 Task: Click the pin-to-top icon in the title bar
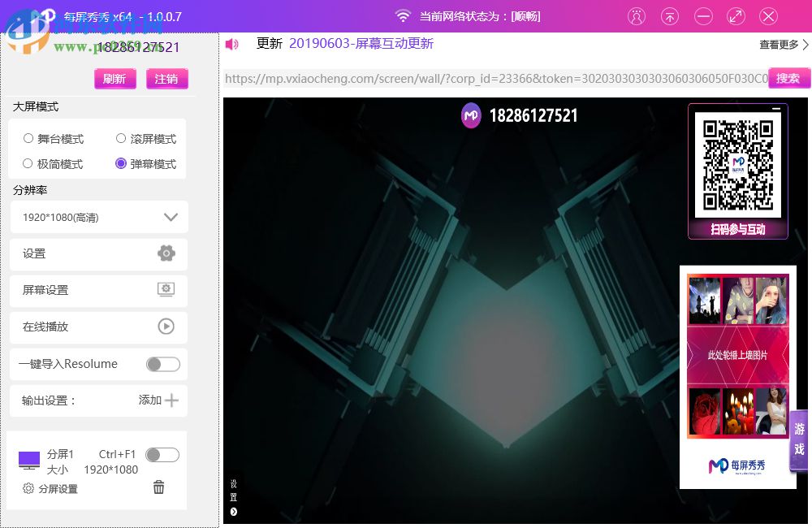(x=670, y=15)
